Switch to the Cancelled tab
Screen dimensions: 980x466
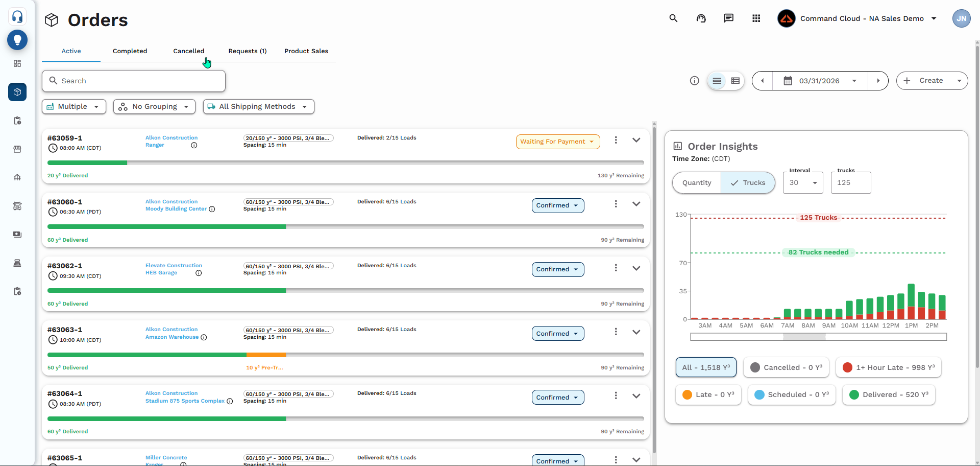pyautogui.click(x=189, y=51)
